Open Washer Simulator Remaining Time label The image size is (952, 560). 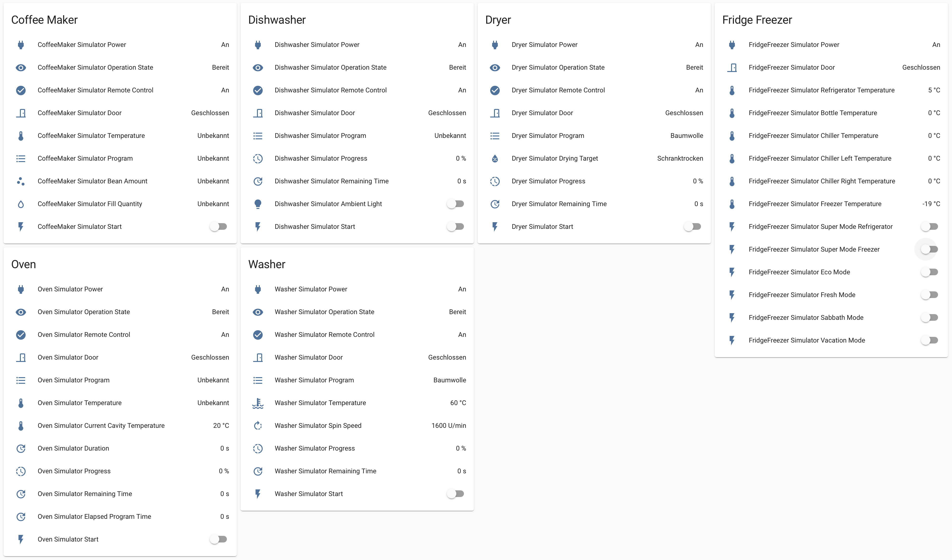coord(325,471)
